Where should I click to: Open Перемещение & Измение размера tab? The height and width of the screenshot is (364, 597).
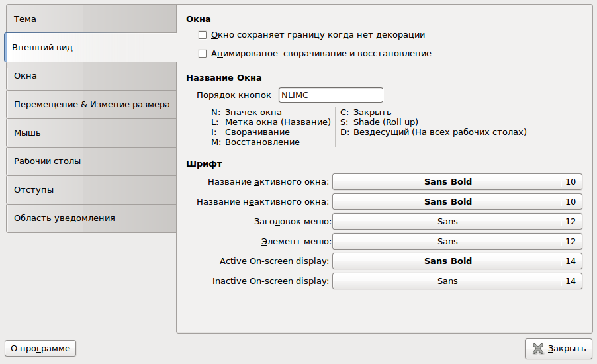click(x=91, y=105)
